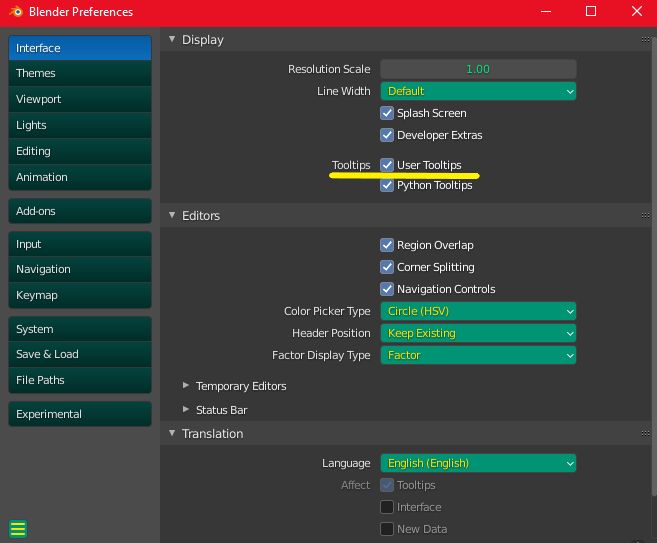Go to the Editing tab

pos(80,151)
